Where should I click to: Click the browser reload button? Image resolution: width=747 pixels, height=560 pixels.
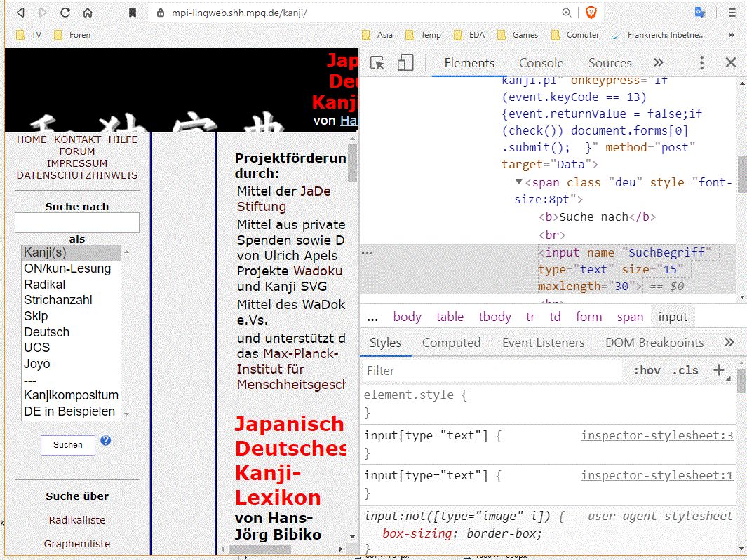(65, 13)
